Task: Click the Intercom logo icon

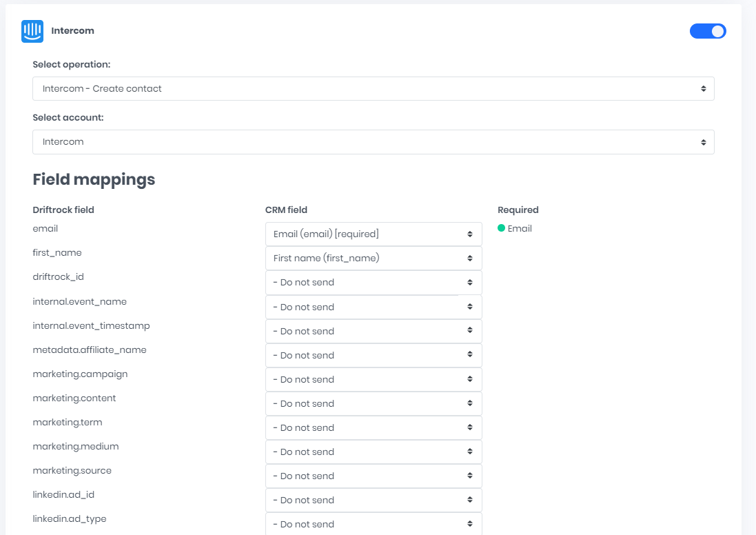Action: tap(32, 31)
